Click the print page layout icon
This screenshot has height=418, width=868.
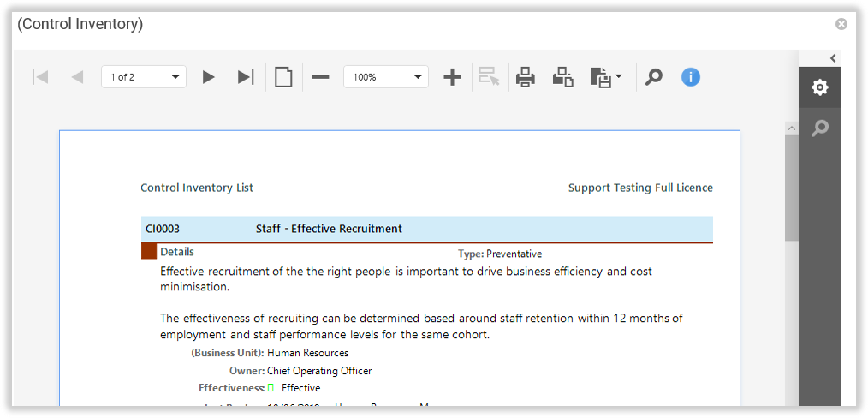point(562,77)
